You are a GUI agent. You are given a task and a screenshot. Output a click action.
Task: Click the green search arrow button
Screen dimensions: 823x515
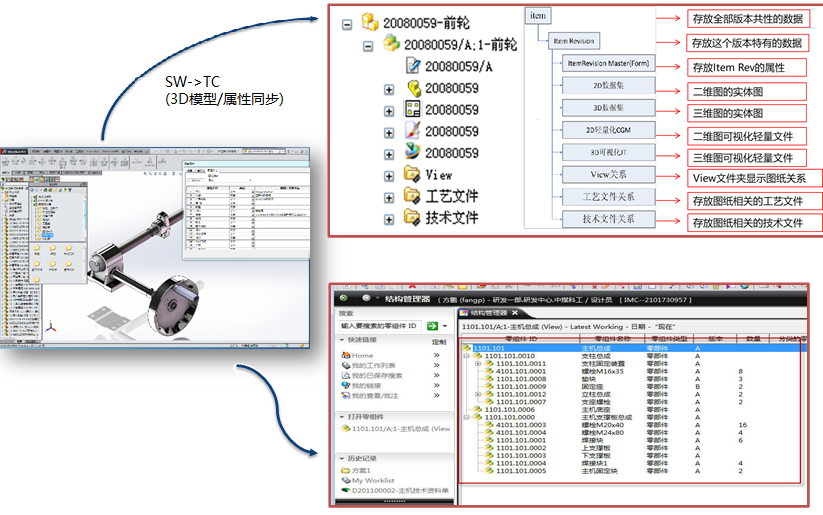click(x=433, y=326)
